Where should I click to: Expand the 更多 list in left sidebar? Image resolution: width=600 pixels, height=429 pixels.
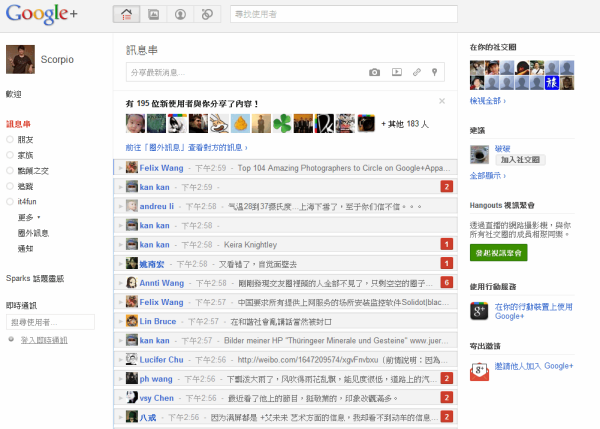click(x=28, y=217)
